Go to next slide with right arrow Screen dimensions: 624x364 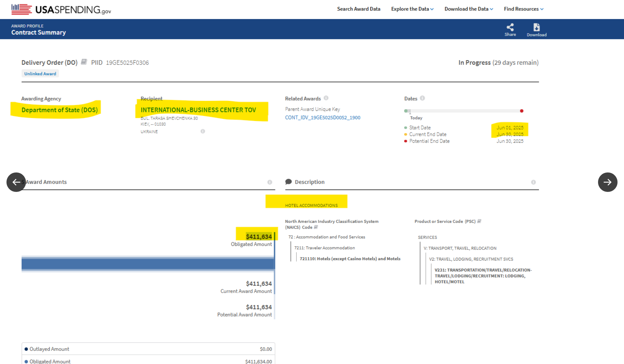[607, 182]
